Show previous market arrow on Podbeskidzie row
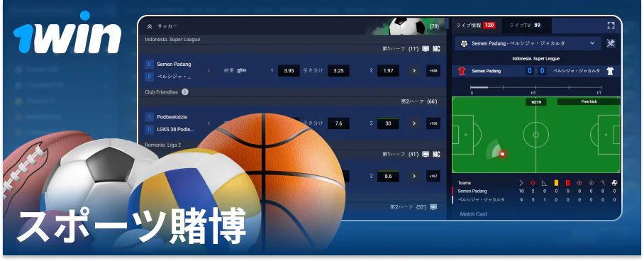The image size is (644, 261). tap(209, 123)
